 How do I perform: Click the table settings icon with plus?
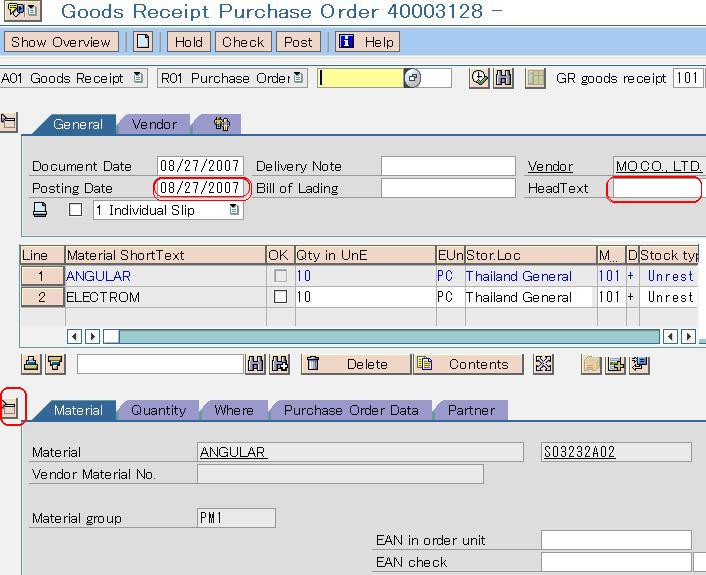[x=615, y=364]
